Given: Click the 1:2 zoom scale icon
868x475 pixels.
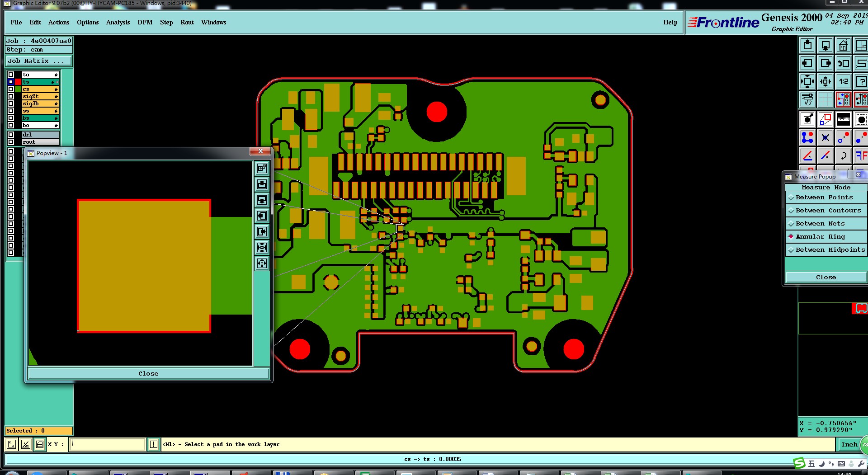Looking at the screenshot, I should tap(844, 81).
